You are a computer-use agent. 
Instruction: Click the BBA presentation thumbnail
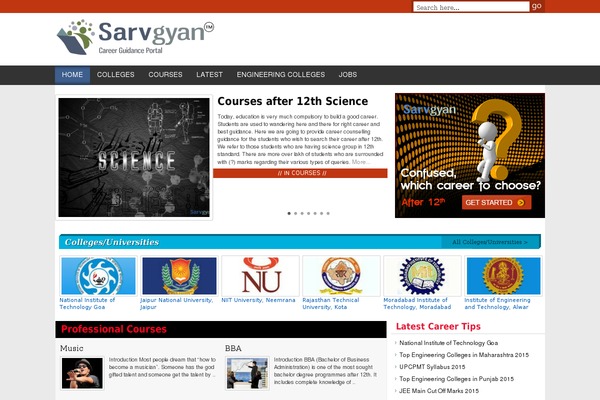247,374
